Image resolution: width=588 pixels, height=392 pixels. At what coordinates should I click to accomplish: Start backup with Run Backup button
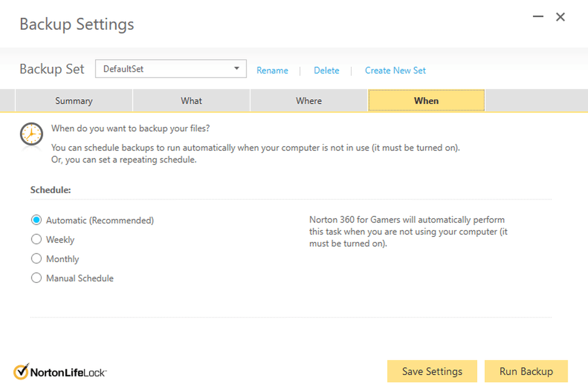click(x=526, y=371)
